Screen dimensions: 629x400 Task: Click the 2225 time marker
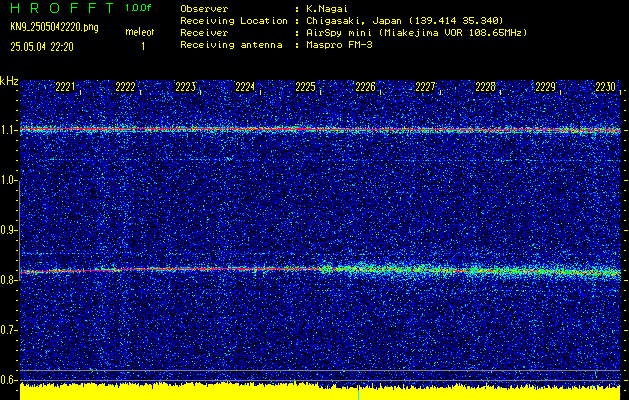305,87
